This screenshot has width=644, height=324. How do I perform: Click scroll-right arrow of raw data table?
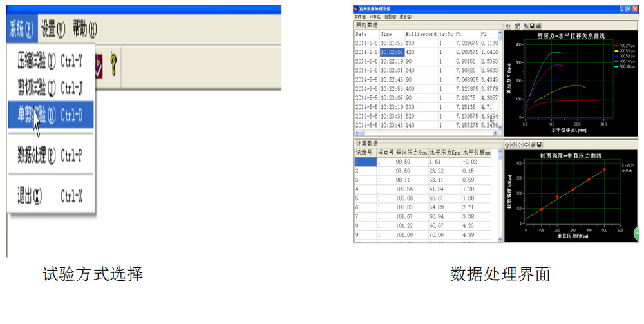[x=495, y=133]
